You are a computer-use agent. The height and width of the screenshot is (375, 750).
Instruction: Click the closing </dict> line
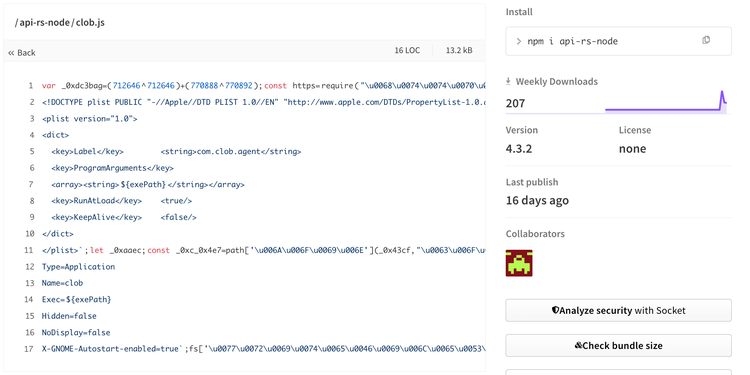tap(57, 234)
